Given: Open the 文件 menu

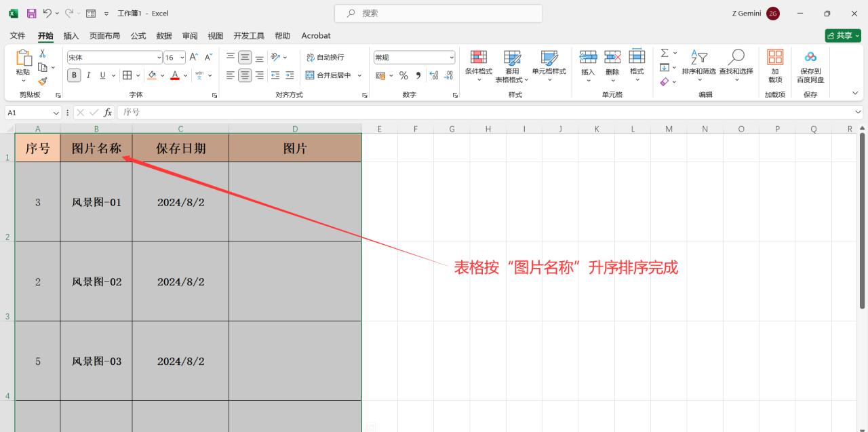Looking at the screenshot, I should 18,36.
